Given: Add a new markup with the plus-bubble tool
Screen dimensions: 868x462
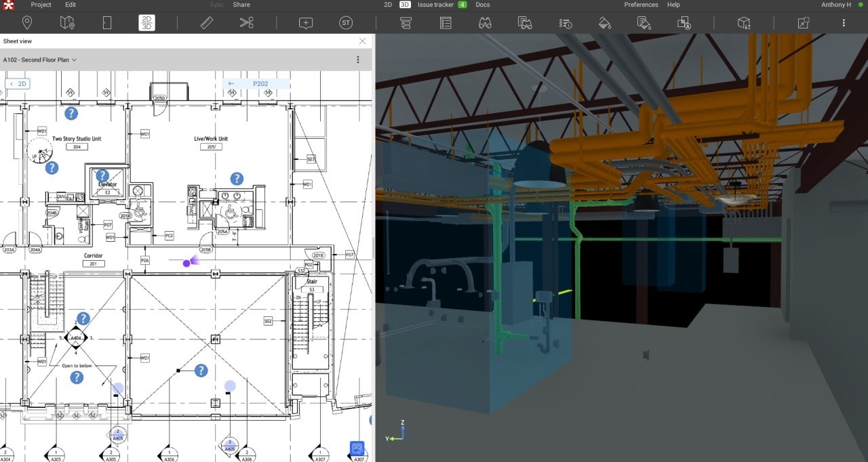Looking at the screenshot, I should [x=305, y=22].
